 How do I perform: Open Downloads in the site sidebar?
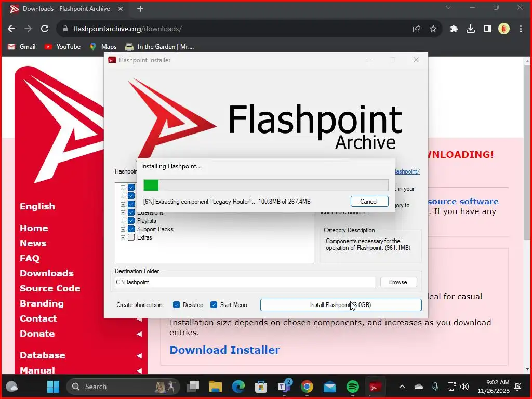click(x=46, y=273)
